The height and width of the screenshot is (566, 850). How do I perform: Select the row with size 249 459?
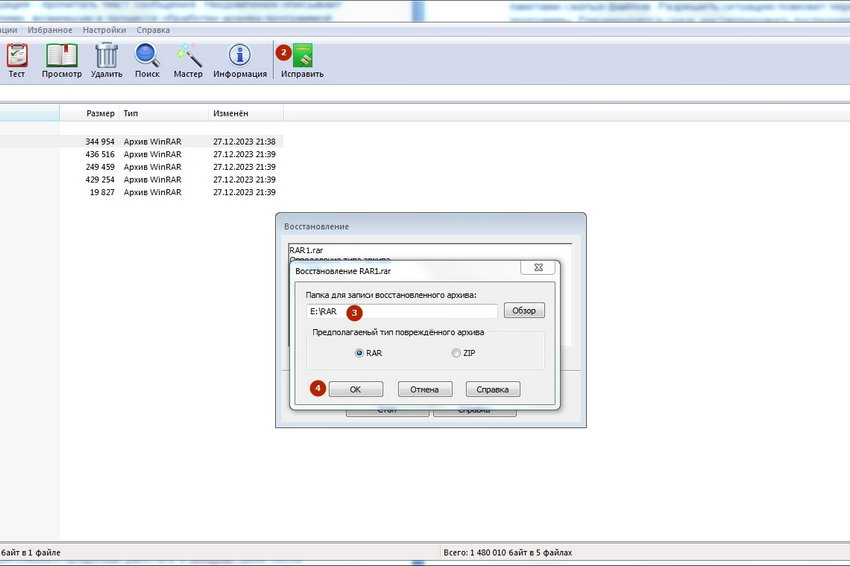pos(141,167)
